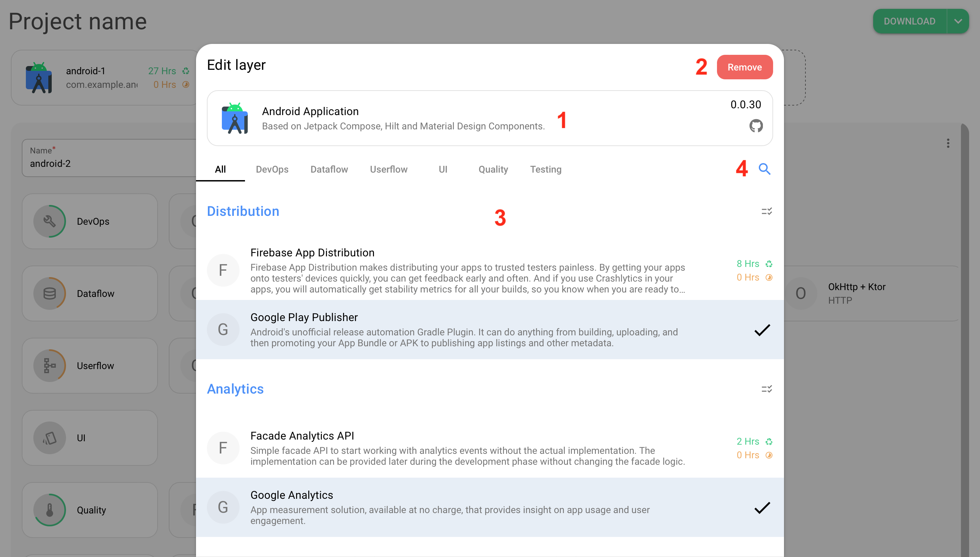This screenshot has width=980, height=557.
Task: Click the Analytics section heading
Action: [235, 389]
